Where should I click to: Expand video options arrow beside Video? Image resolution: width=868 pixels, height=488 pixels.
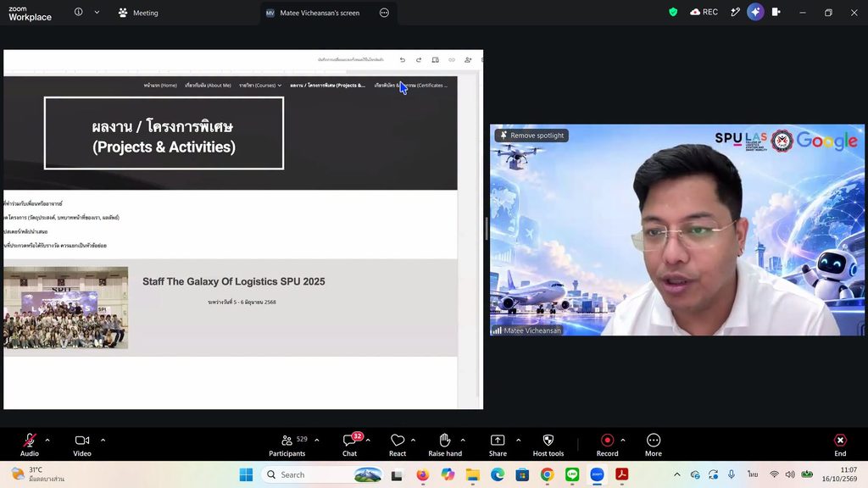[103, 441]
